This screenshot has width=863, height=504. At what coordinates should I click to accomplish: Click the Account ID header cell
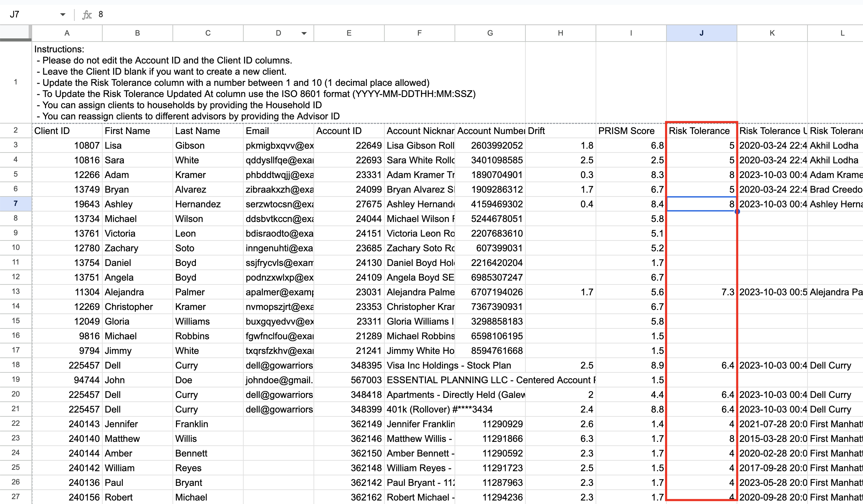pos(349,131)
